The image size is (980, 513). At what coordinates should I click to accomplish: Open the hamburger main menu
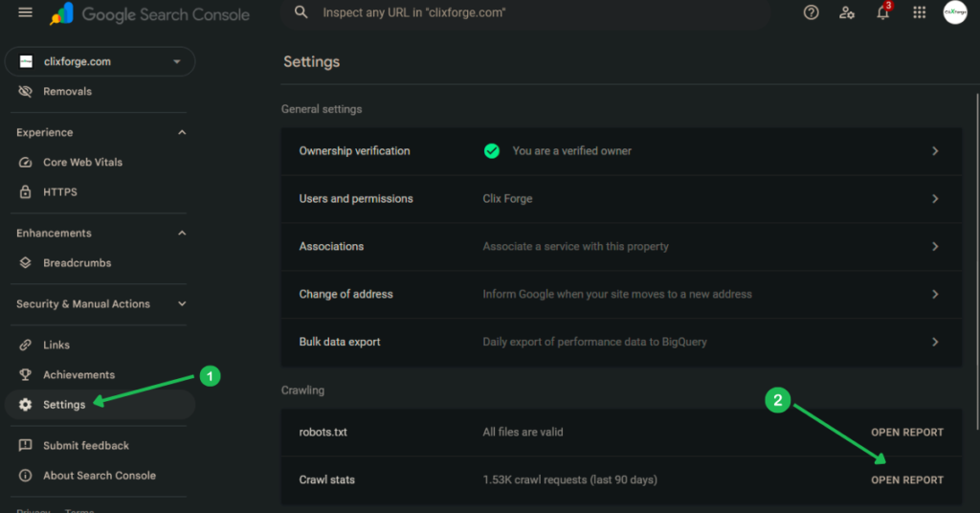(25, 12)
